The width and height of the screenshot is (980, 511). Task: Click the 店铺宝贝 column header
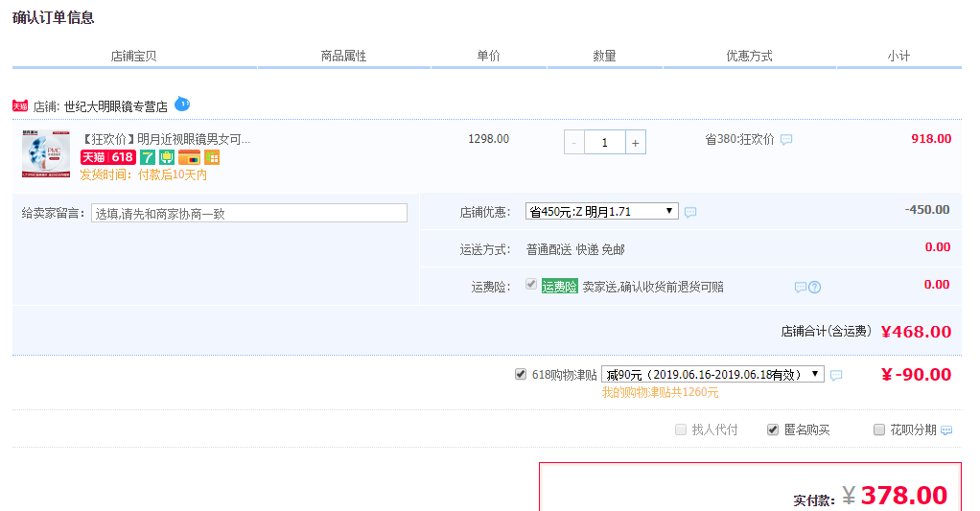[133, 57]
